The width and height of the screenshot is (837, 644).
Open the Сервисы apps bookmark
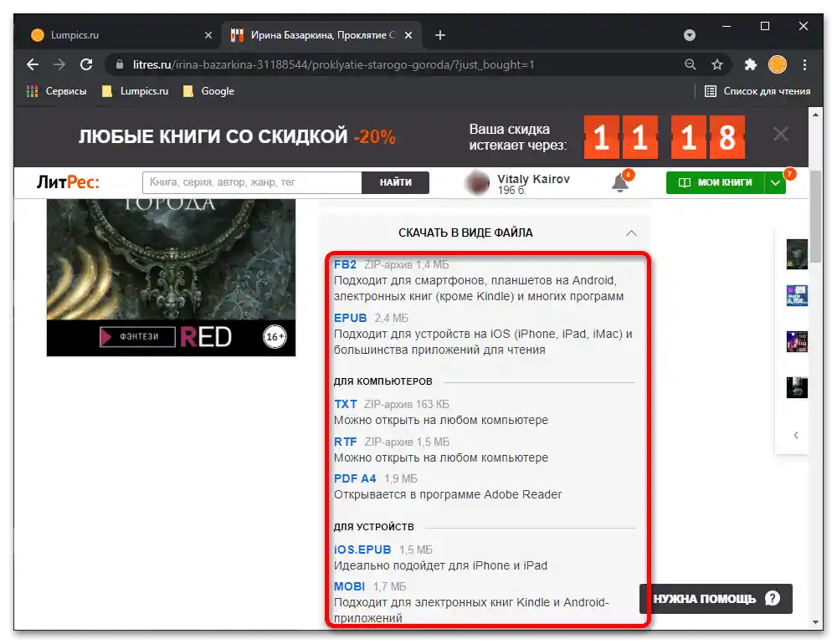coord(57,91)
